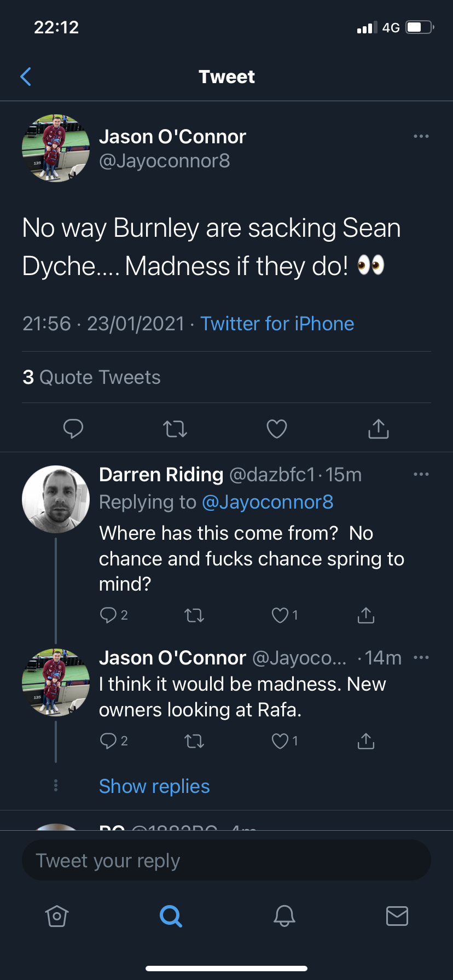Retweet Jason O'Connor's main tweet

tap(175, 429)
